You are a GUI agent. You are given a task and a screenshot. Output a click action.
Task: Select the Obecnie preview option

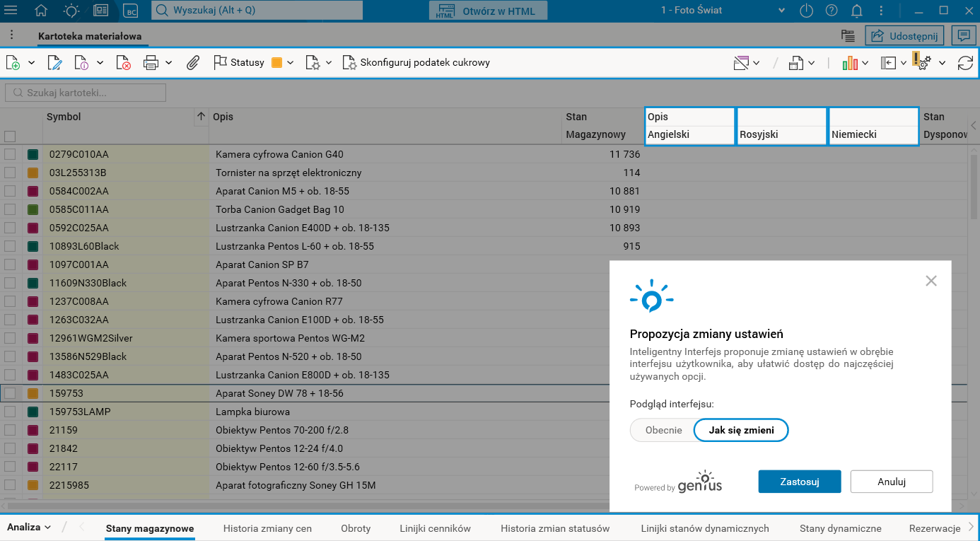click(x=663, y=430)
